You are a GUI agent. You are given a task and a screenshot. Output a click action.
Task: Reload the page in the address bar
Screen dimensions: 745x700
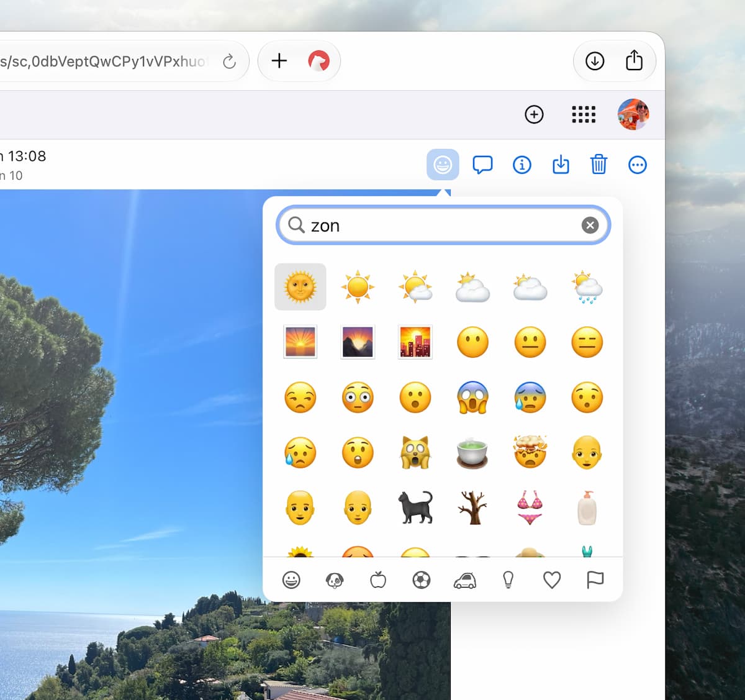pyautogui.click(x=229, y=61)
